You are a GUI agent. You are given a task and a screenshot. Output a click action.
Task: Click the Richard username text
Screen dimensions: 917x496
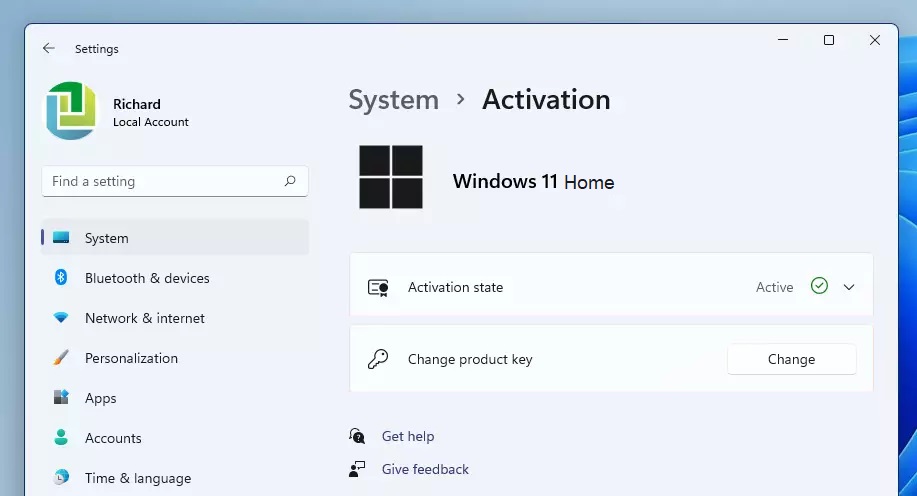point(137,104)
